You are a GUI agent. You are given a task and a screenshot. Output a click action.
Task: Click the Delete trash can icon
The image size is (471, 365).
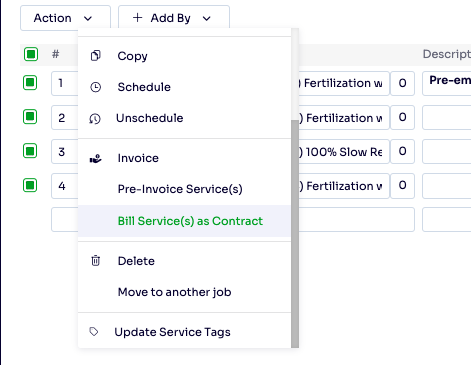click(x=96, y=261)
